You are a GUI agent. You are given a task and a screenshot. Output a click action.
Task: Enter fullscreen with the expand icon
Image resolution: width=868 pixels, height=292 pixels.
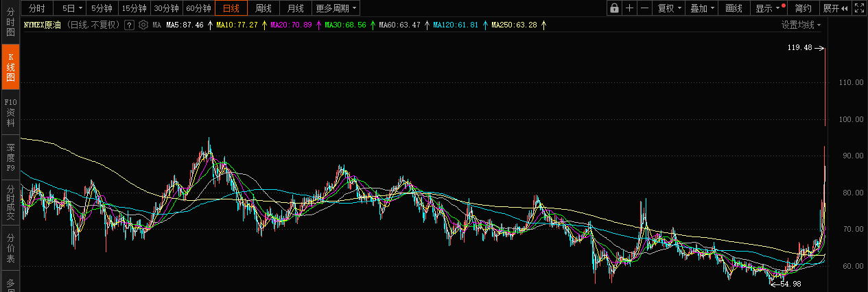[859, 8]
